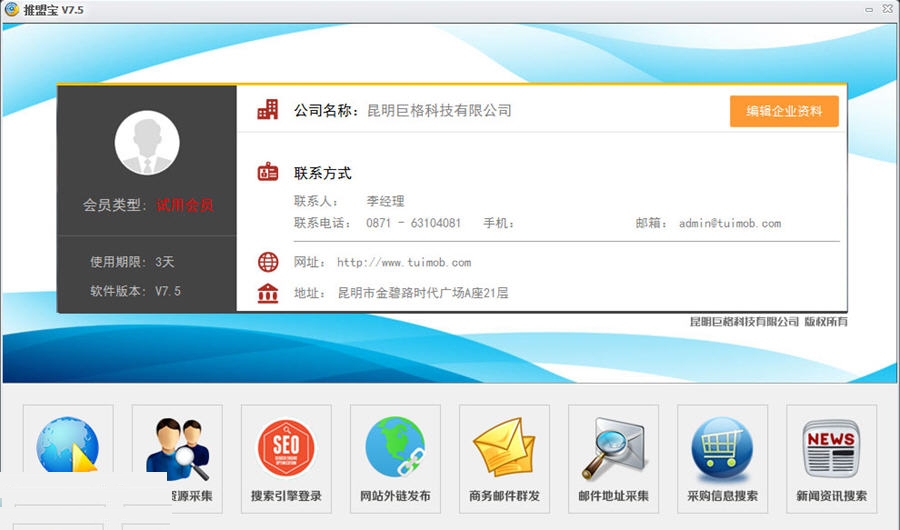Click the red address bank-building icon
This screenshot has width=900, height=530.
point(267,293)
